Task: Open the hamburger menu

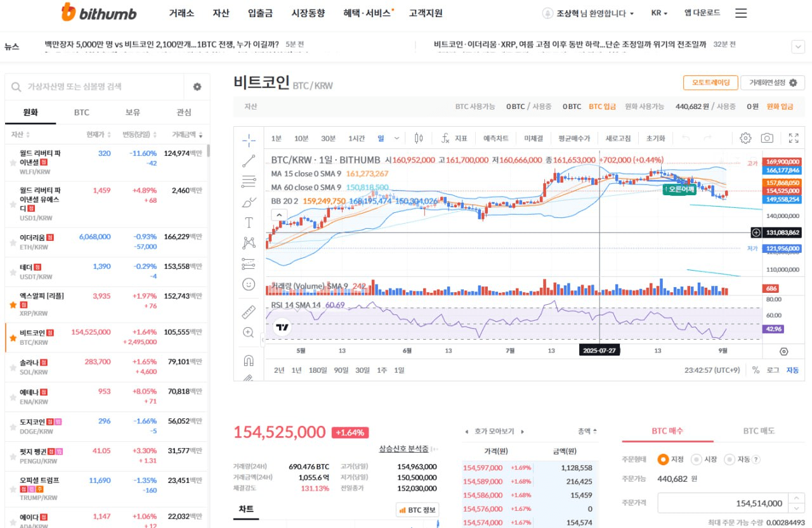Action: (x=741, y=13)
